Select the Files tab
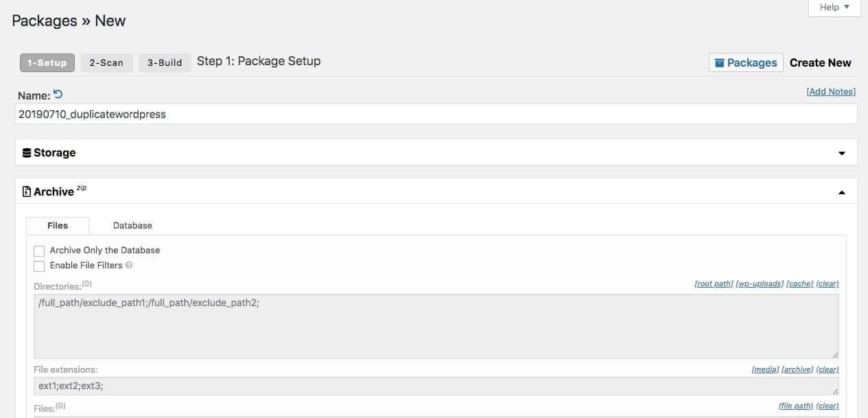Screen dimensions: 868x418 pos(57,225)
